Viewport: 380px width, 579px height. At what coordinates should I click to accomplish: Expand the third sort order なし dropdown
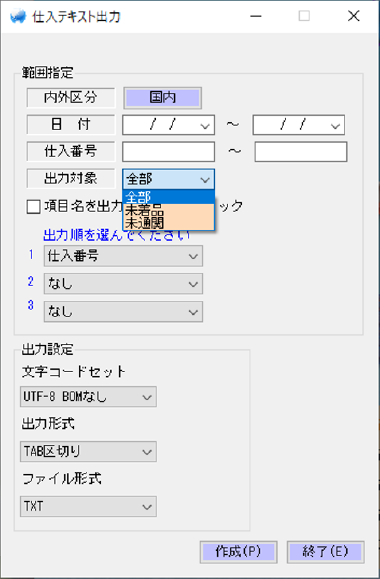pos(123,312)
